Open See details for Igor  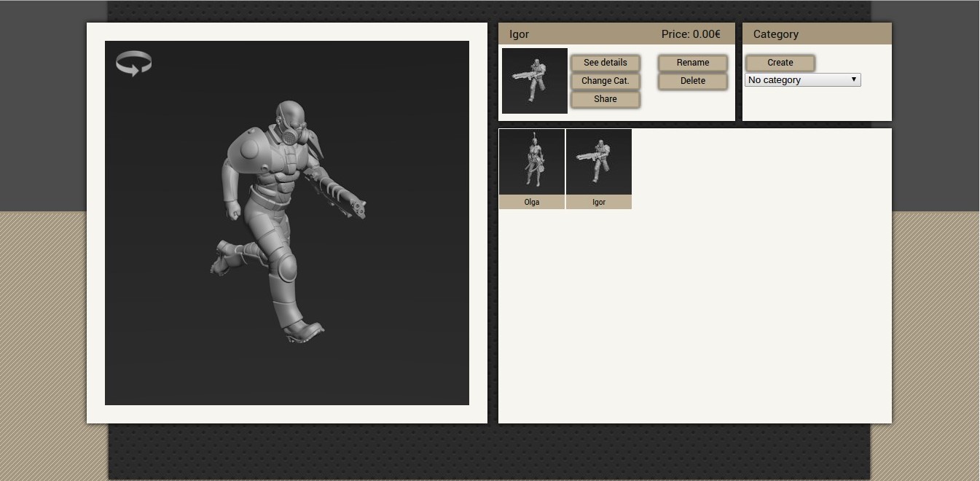tap(605, 63)
